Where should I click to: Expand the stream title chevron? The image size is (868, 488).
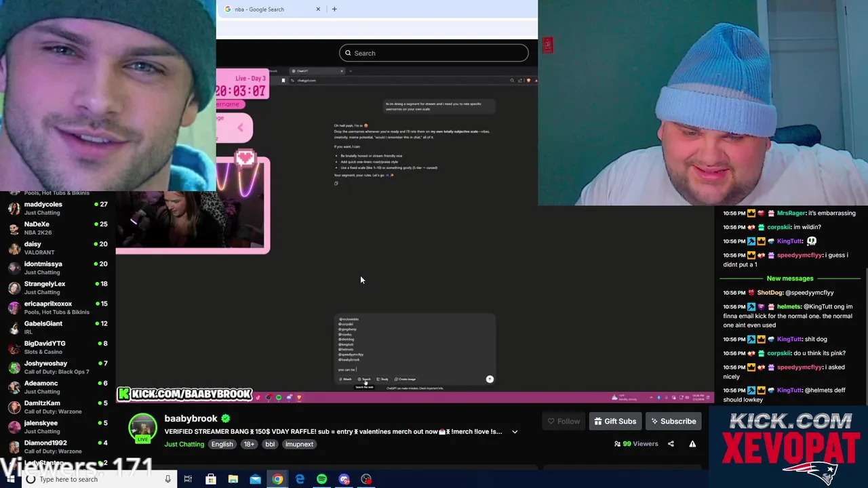(x=515, y=432)
